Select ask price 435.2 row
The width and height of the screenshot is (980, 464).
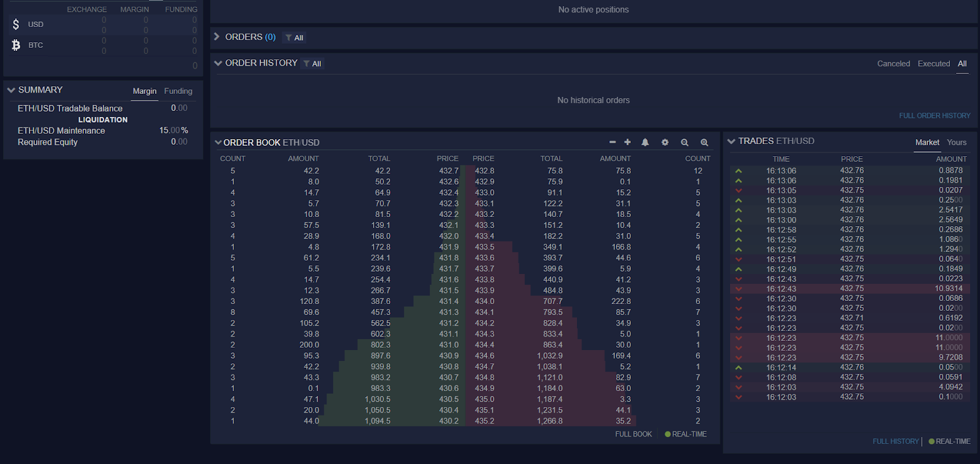[x=484, y=421]
